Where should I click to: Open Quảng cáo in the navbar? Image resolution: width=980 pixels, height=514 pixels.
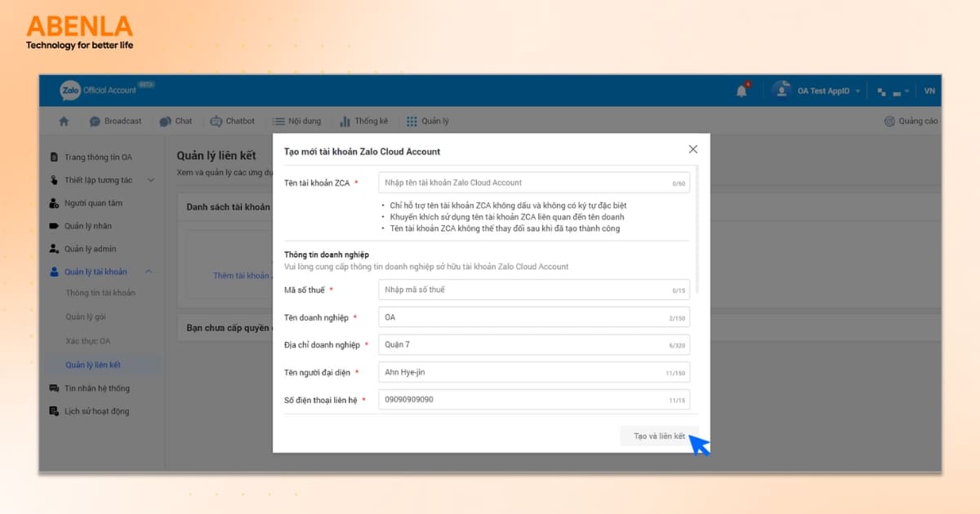pyautogui.click(x=911, y=121)
